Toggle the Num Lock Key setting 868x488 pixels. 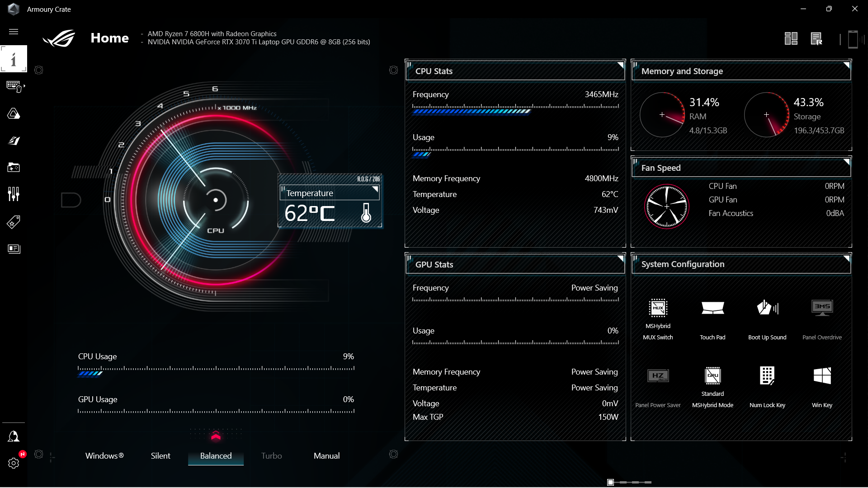[x=767, y=376]
